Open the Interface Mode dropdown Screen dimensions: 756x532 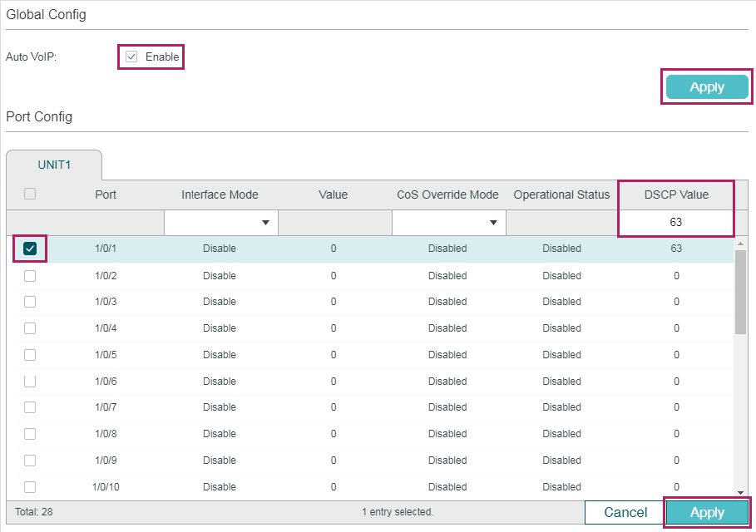221,223
